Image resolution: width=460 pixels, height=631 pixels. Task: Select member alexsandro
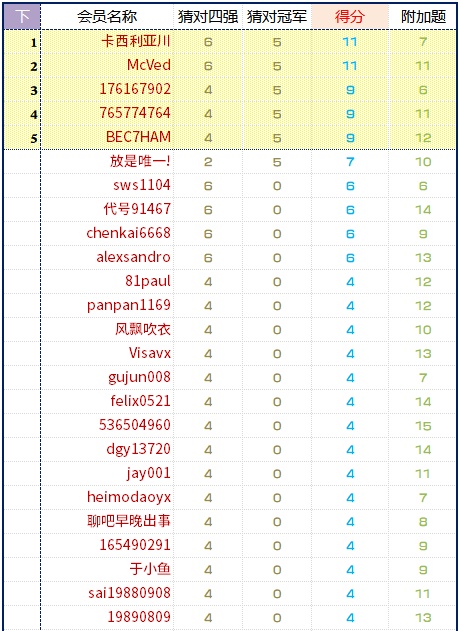(134, 258)
